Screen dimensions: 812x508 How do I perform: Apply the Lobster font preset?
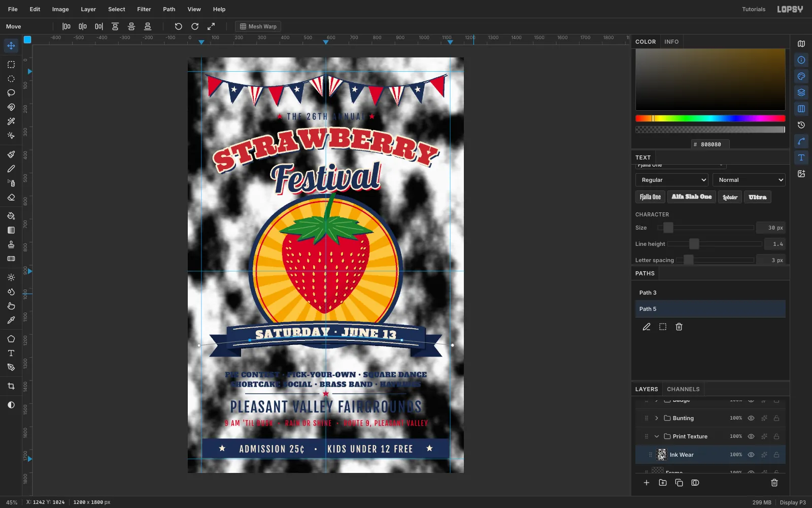pos(730,197)
